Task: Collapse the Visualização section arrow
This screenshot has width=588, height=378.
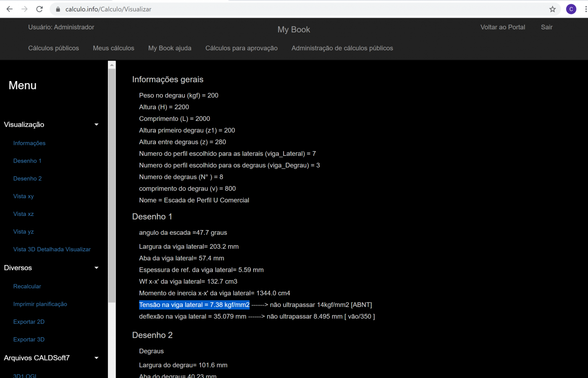Action: 96,125
